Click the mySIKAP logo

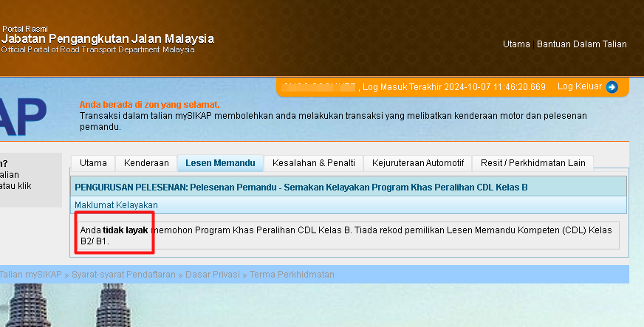tap(23, 117)
